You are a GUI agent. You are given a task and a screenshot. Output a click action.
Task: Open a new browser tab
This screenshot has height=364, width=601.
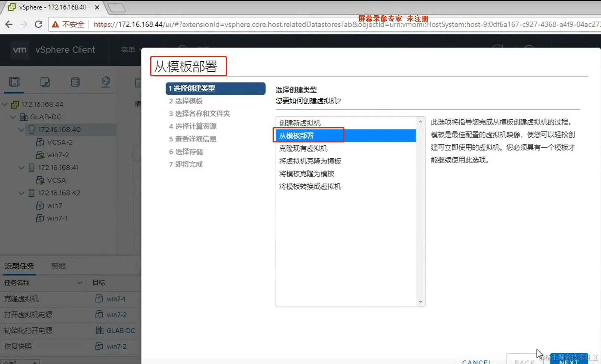[116, 7]
